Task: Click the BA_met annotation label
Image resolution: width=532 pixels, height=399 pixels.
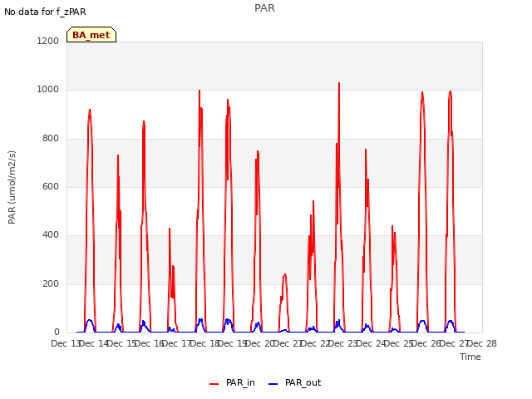Action: (x=91, y=35)
